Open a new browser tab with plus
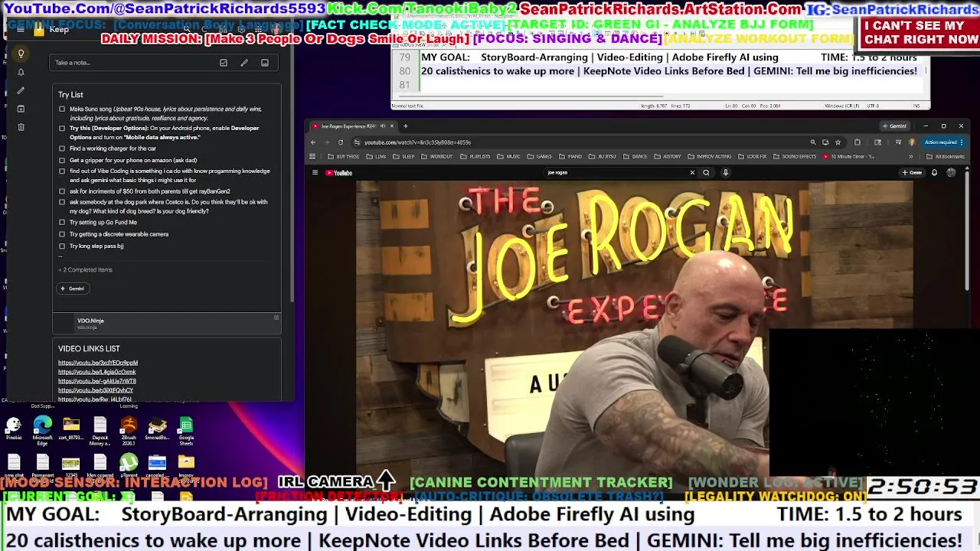 click(x=406, y=126)
